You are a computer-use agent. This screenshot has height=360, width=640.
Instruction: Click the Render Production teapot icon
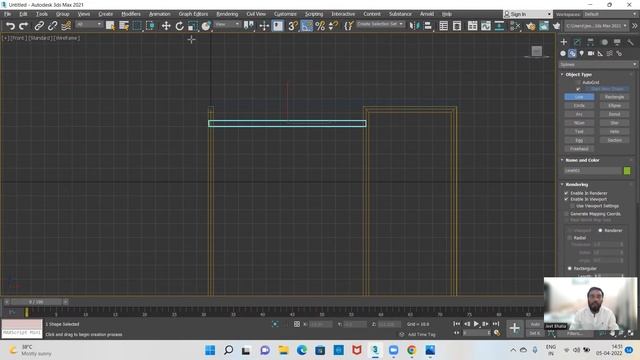point(556,26)
